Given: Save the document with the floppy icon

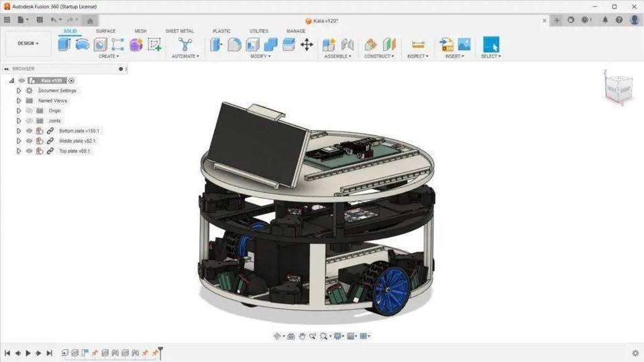Looking at the screenshot, I should pos(40,19).
